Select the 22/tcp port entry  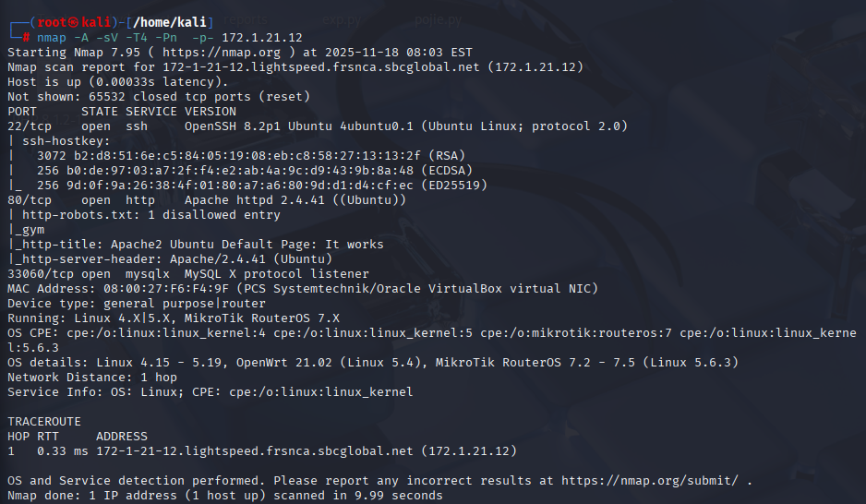[30, 126]
